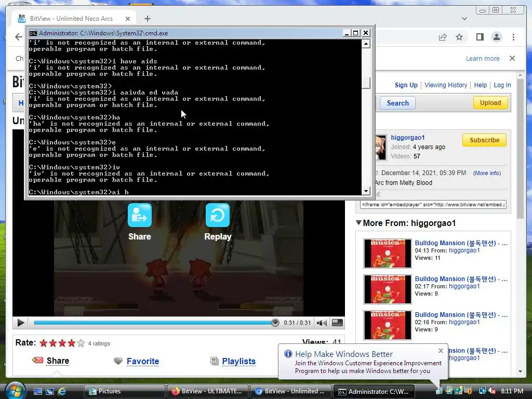Screen dimensions: 532x399
Task: Open Bulldog Mansion thumbnail with 02:16 length
Action: (x=387, y=325)
